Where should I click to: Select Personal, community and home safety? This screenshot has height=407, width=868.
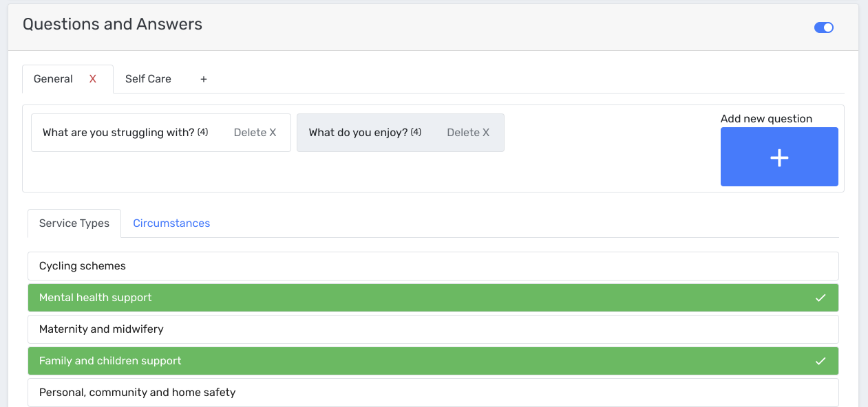(433, 393)
